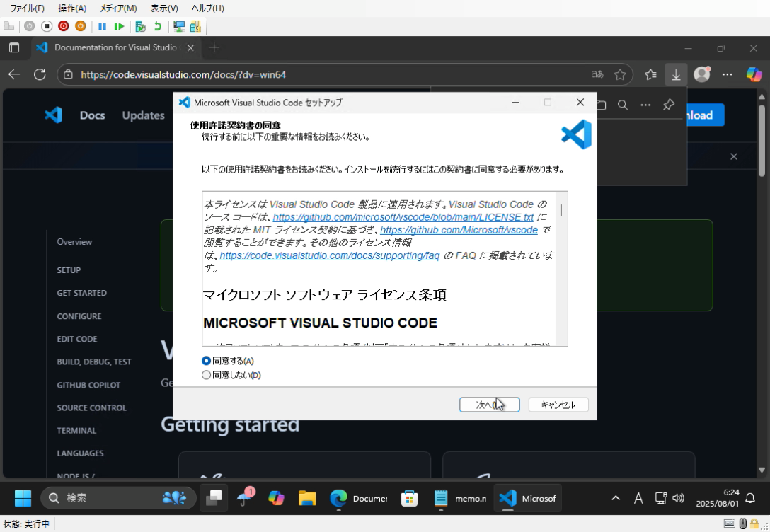The width and height of the screenshot is (770, 532).
Task: Click the Hyper-V revert arrow icon
Action: pyautogui.click(x=158, y=26)
